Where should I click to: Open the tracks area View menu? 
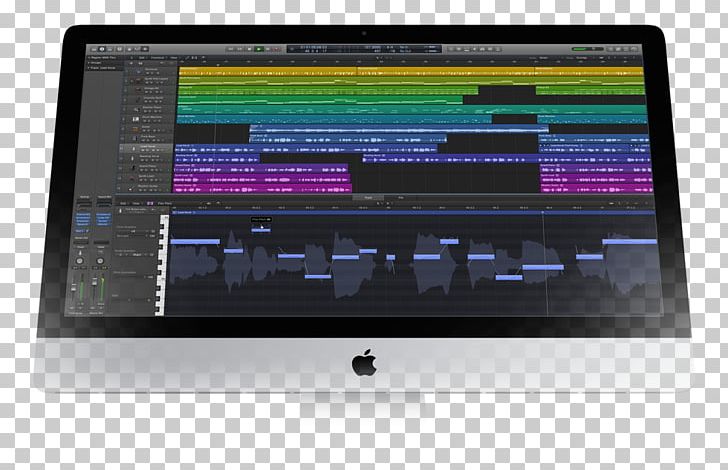173,58
